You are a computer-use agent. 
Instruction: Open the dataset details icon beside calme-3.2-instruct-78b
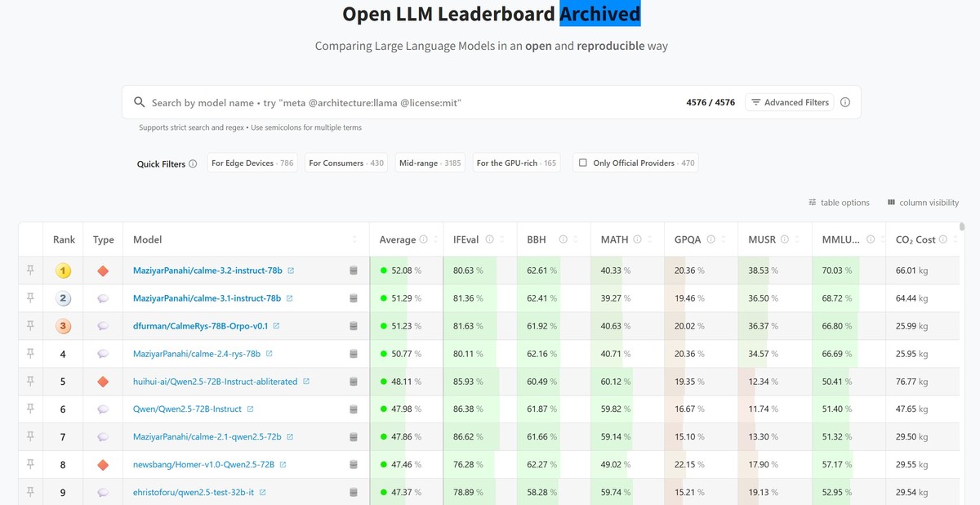click(353, 270)
